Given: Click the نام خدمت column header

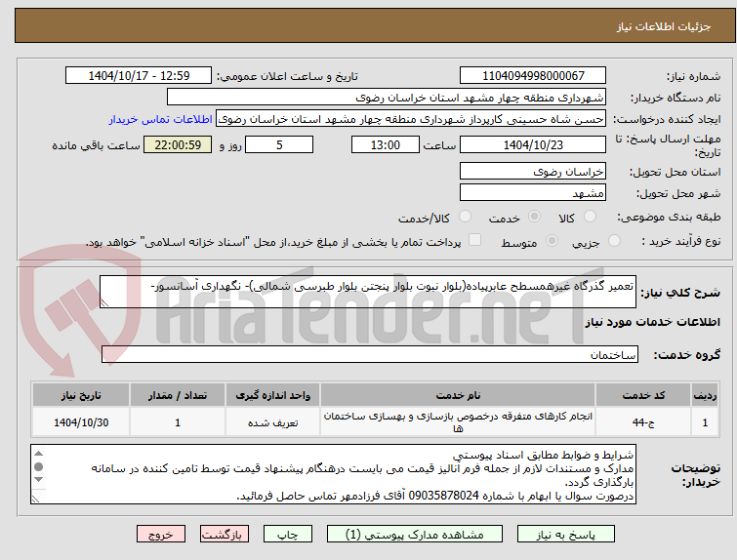Looking at the screenshot, I should click(x=458, y=395).
